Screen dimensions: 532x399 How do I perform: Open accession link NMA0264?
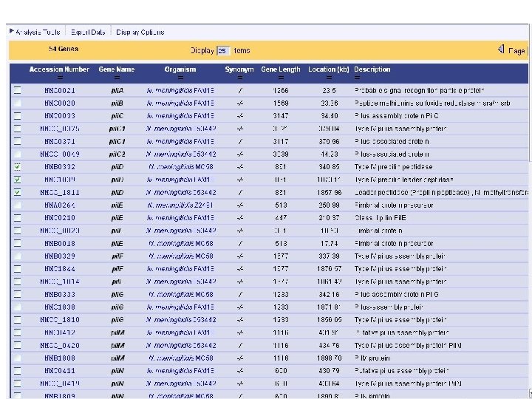pyautogui.click(x=60, y=205)
